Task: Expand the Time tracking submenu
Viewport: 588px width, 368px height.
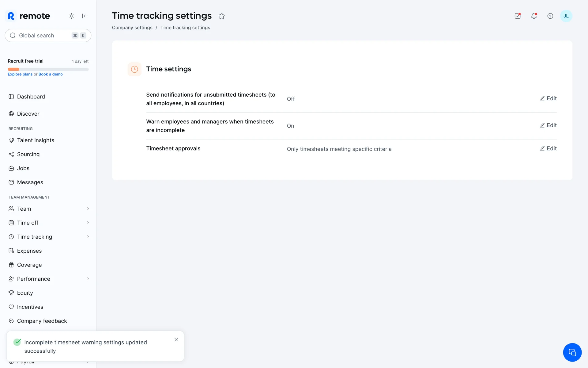Action: point(88,237)
